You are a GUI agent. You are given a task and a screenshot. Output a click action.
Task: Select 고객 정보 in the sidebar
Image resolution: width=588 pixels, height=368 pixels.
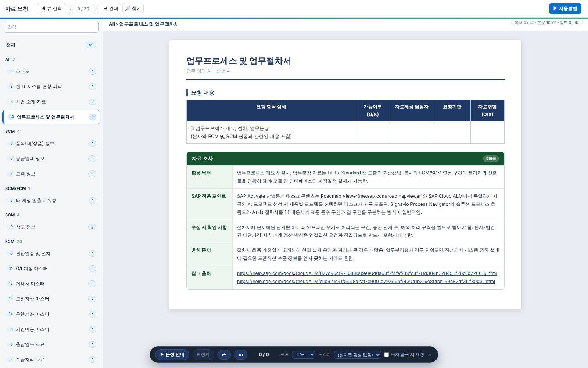tap(51, 174)
